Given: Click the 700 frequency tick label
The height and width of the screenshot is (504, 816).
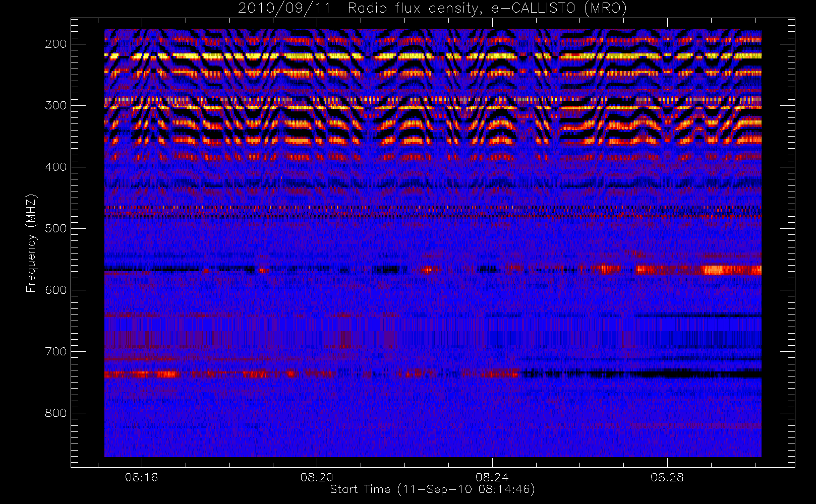Looking at the screenshot, I should point(56,351).
